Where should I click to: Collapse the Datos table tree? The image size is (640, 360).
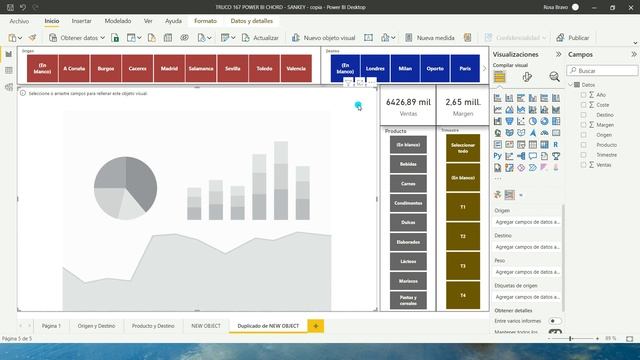click(x=571, y=85)
